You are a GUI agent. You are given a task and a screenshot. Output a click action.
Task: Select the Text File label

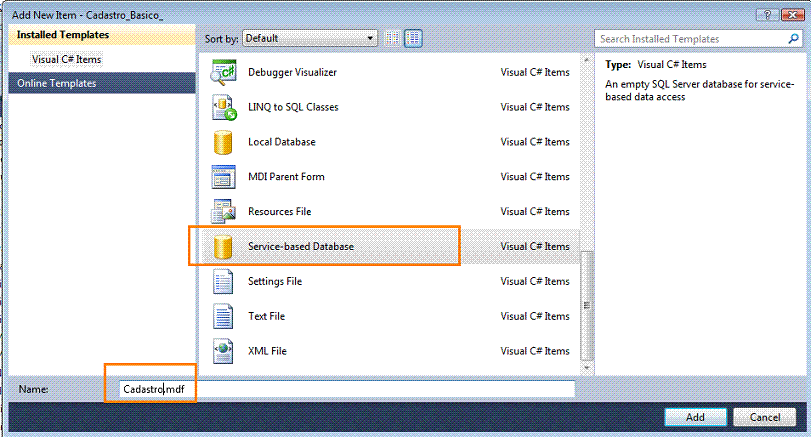[266, 316]
